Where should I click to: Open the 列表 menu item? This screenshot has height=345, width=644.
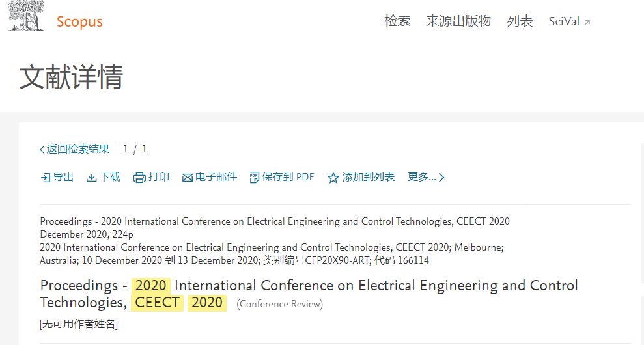click(x=520, y=21)
